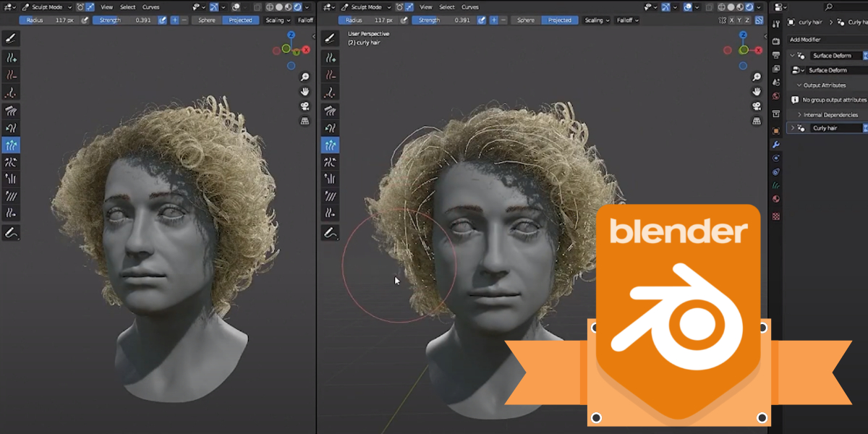Toggle Radius pen pressure in right viewport

(404, 20)
